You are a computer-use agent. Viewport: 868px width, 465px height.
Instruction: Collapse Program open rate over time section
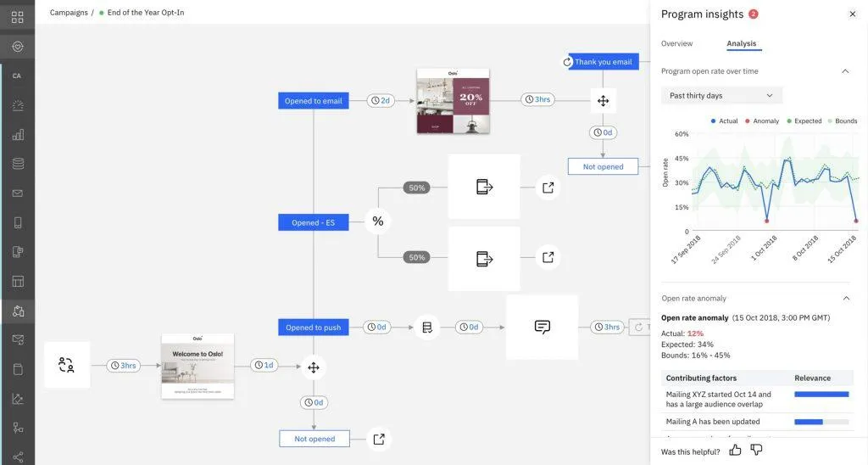[845, 71]
